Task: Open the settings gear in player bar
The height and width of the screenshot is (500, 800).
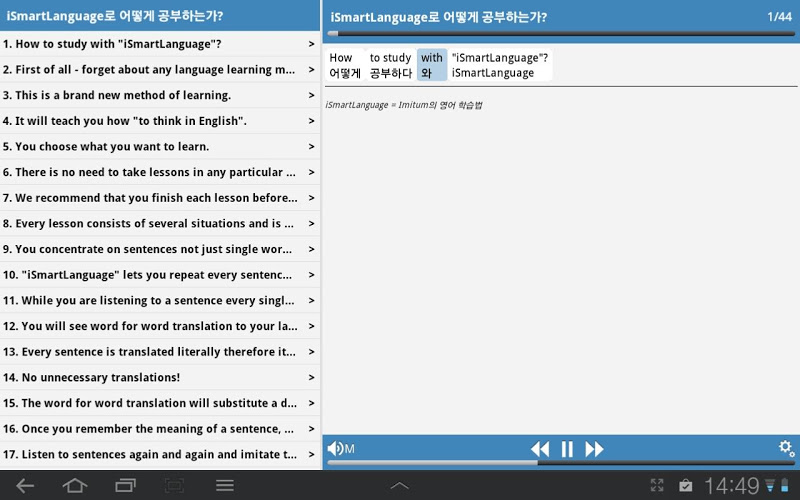Action: pyautogui.click(x=786, y=448)
